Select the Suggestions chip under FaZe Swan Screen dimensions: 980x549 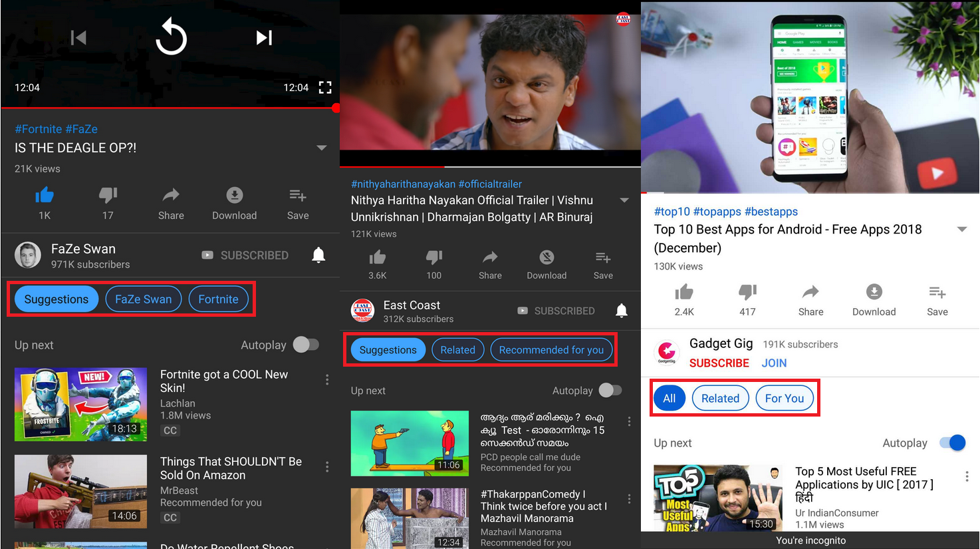57,299
